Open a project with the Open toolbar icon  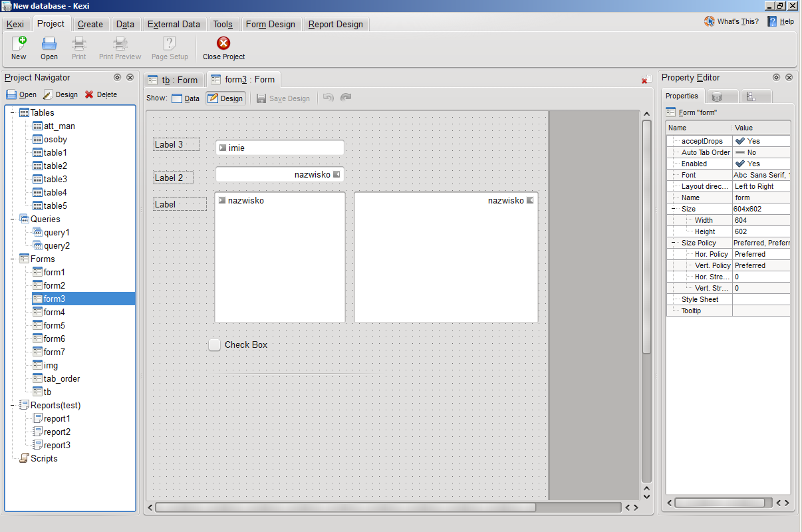tap(49, 44)
